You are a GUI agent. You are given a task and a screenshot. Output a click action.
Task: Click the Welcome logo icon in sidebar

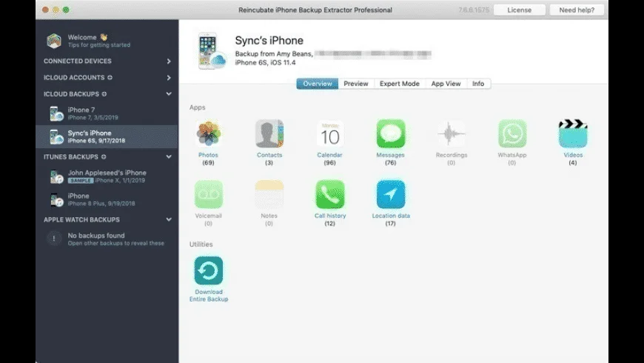tap(54, 41)
